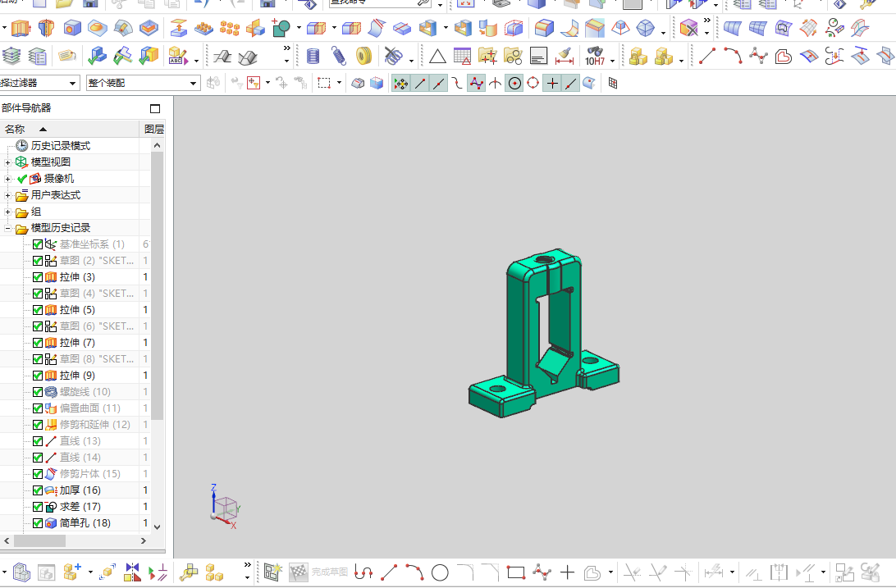
Task: Click the sketch Point plus icon in the bottom toolbar
Action: (x=568, y=572)
